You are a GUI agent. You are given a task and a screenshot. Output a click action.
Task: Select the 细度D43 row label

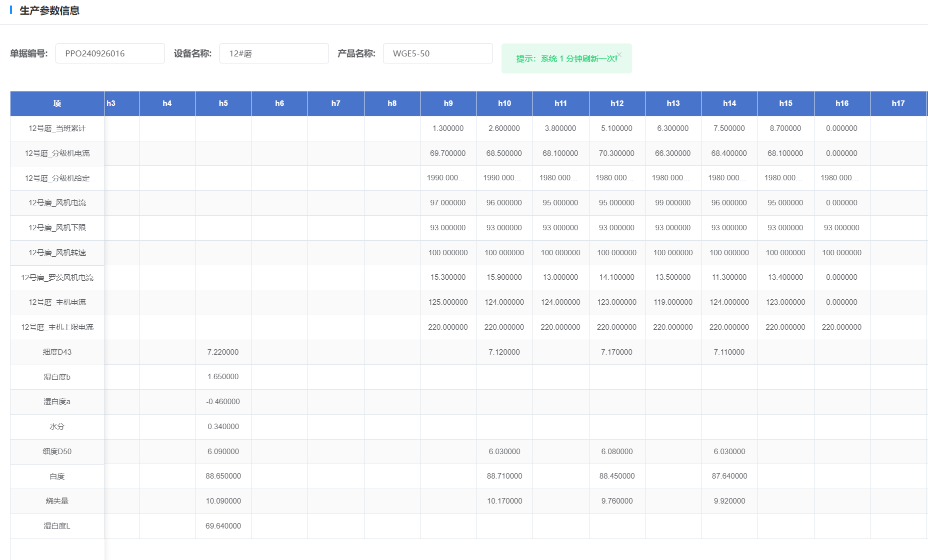click(57, 352)
